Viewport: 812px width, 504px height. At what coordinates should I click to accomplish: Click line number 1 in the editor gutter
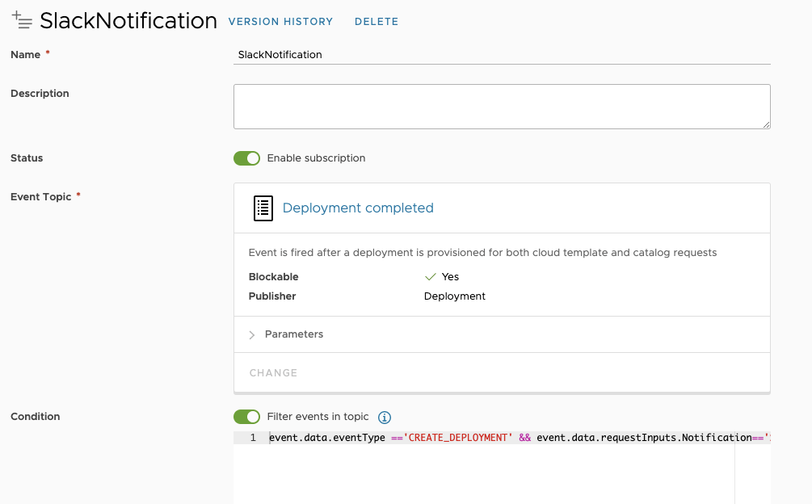coord(253,438)
